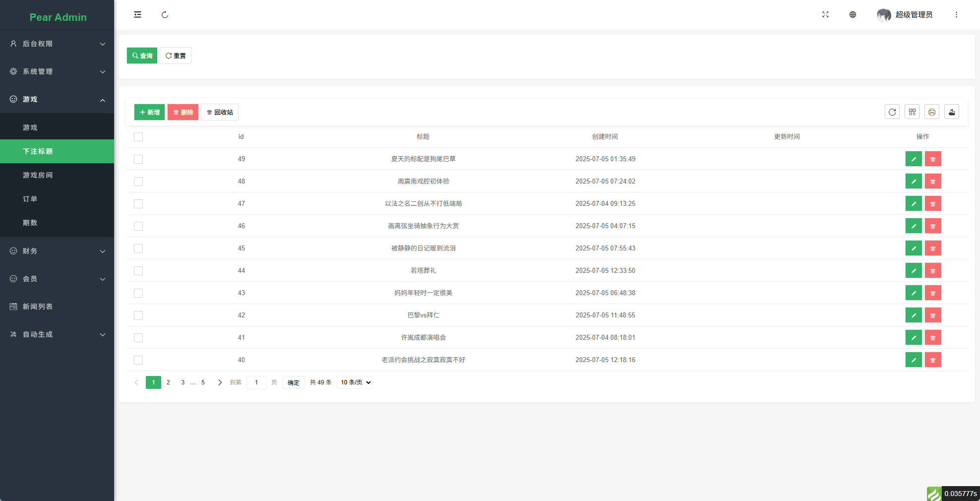Click the page number jump input field
This screenshot has height=501, width=980.
(x=256, y=382)
